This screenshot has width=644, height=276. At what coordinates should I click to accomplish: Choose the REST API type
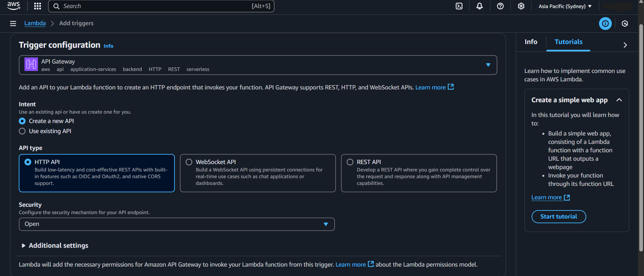tap(419, 173)
